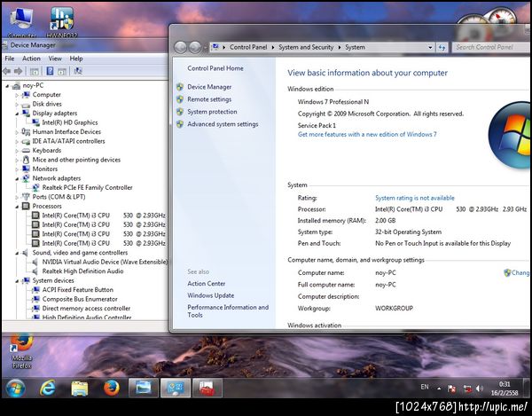Open the Help menu in Device Manager

(x=76, y=59)
